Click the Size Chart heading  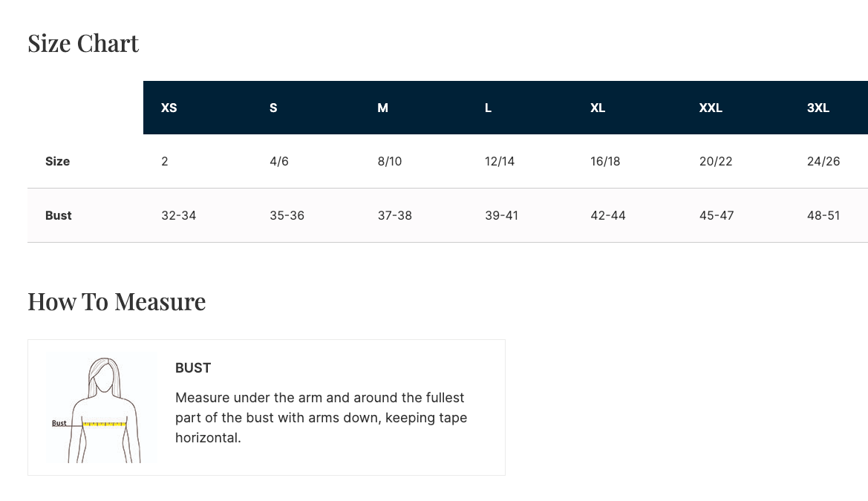coord(83,44)
